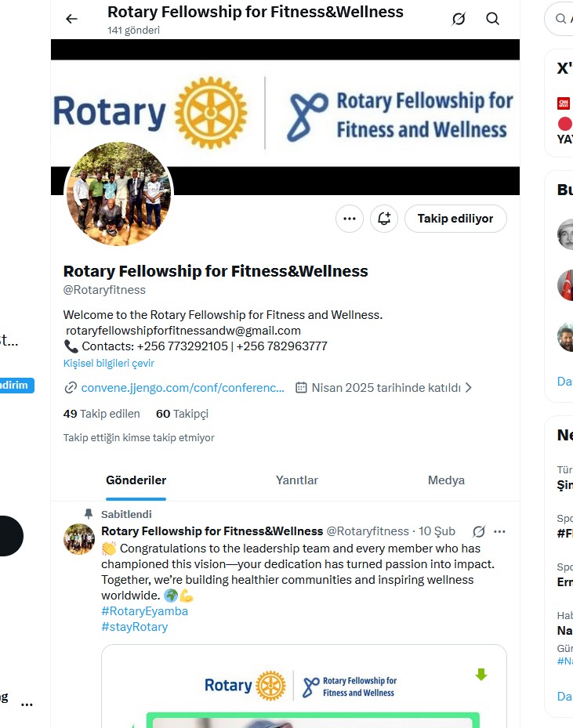
Task: View the 60 Takipçi followers list
Action: point(182,414)
